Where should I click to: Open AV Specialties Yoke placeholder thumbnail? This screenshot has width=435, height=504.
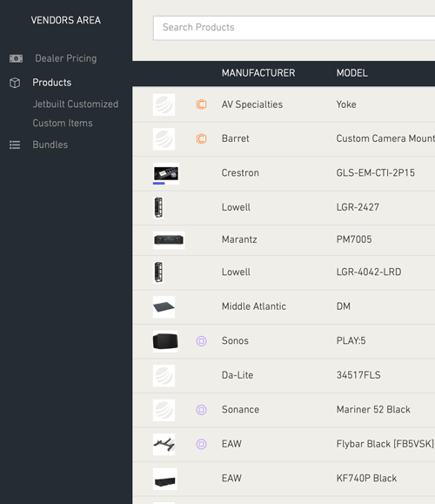click(x=164, y=104)
